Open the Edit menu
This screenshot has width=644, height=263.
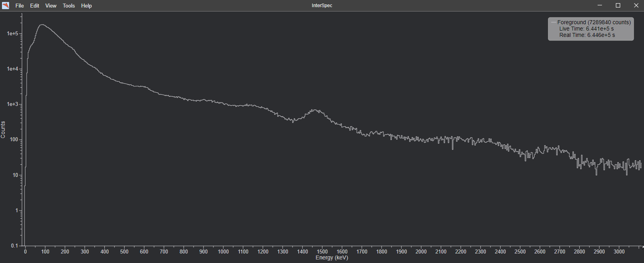click(34, 6)
